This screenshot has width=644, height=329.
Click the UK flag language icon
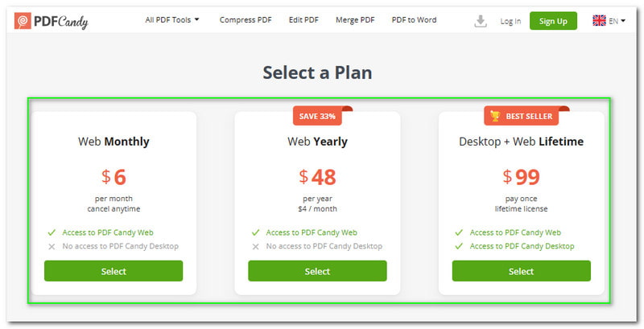599,20
